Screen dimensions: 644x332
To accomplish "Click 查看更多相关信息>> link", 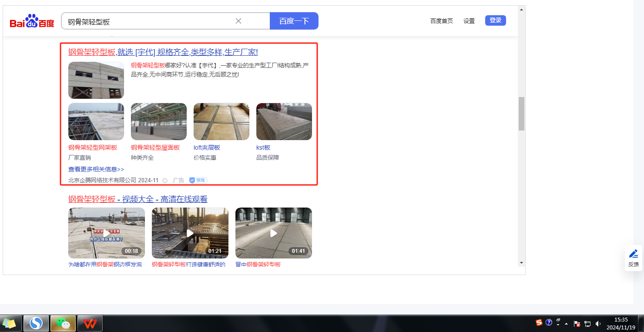I will 96,169.
